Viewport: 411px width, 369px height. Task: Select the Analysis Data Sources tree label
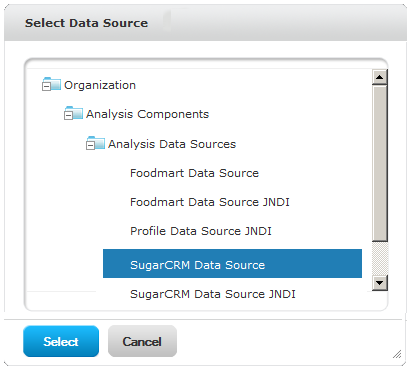(x=172, y=144)
